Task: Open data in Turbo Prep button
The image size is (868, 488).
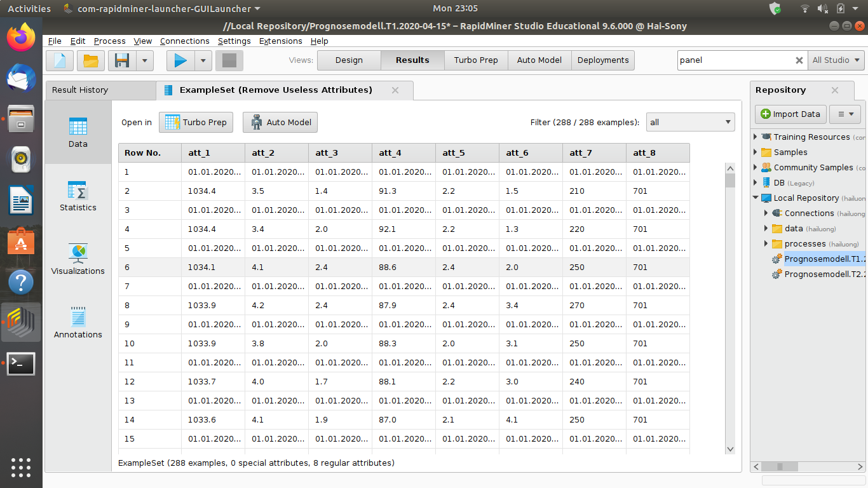Action: click(196, 122)
